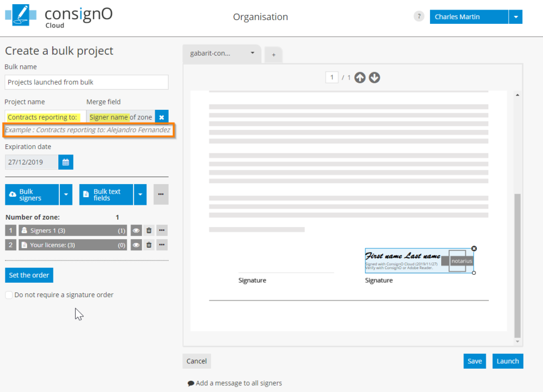Go to previous page with up arrow
Viewport: 543px width, 392px height.
tap(360, 77)
